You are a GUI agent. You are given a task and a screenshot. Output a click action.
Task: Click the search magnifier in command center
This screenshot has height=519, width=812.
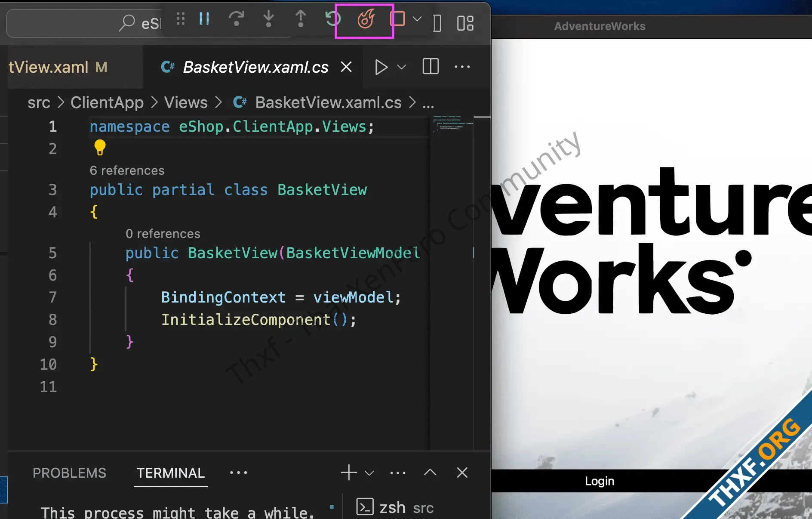tap(126, 23)
